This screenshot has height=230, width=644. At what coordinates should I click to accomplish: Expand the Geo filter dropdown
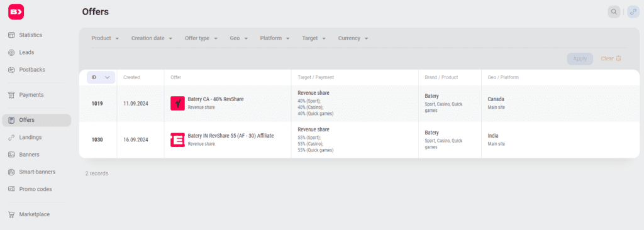click(x=239, y=38)
